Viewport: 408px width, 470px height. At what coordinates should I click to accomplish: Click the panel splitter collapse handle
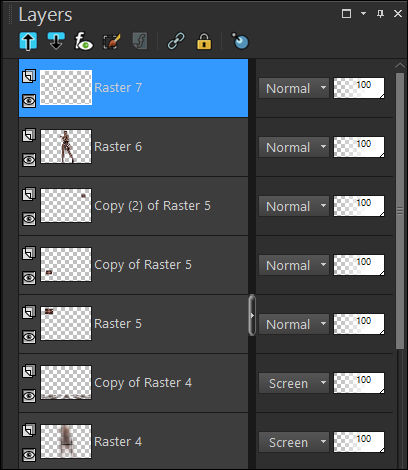click(x=252, y=315)
